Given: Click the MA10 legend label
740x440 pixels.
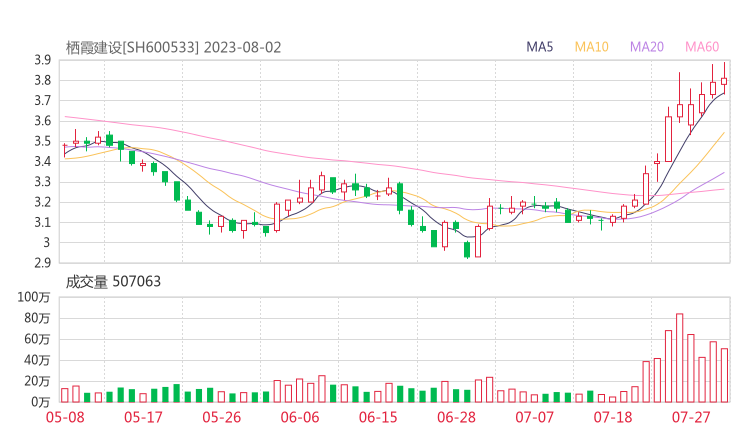Looking at the screenshot, I should pos(591,47).
